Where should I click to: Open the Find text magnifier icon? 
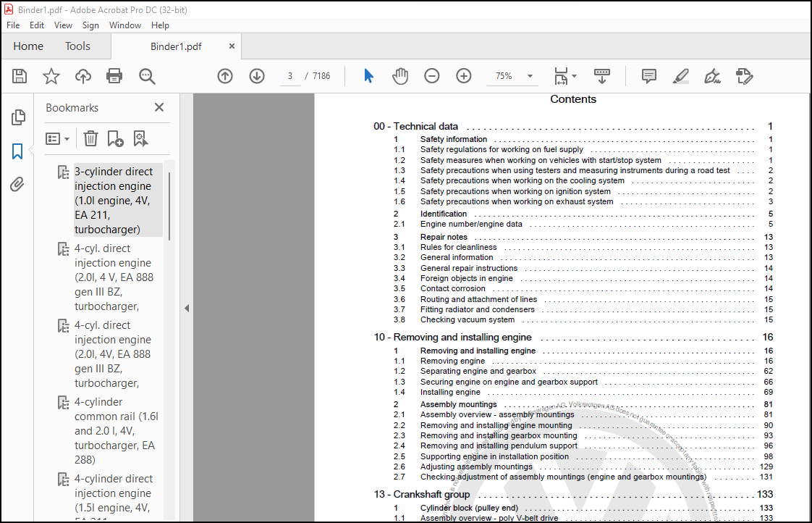[147, 76]
